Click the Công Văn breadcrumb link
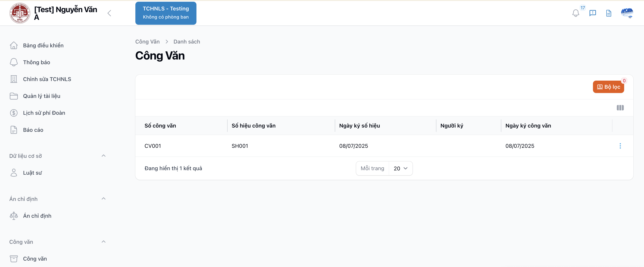The height and width of the screenshot is (267, 644). (147, 42)
